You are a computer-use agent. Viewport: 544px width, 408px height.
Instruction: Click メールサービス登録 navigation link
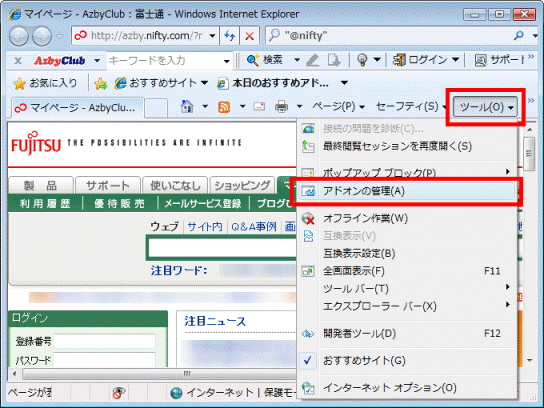tap(203, 204)
